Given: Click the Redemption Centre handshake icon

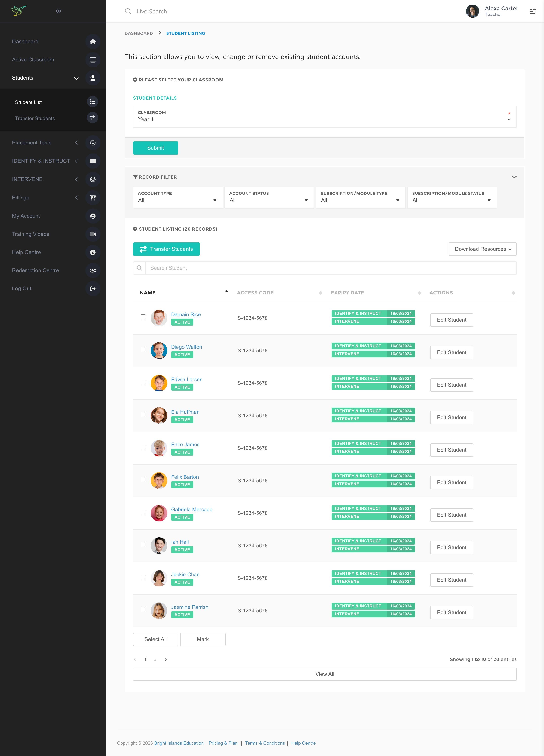Looking at the screenshot, I should (x=93, y=270).
